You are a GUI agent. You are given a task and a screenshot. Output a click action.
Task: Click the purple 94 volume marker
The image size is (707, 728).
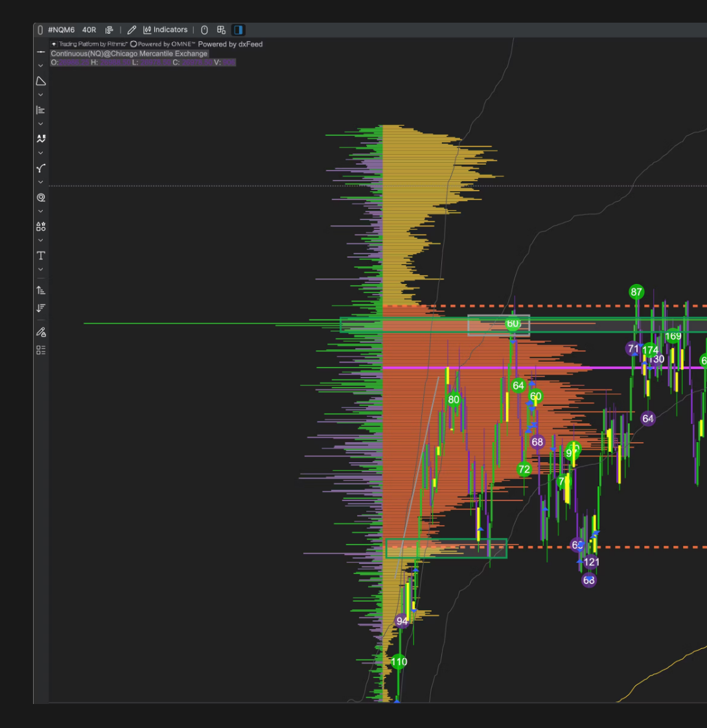[x=402, y=621]
